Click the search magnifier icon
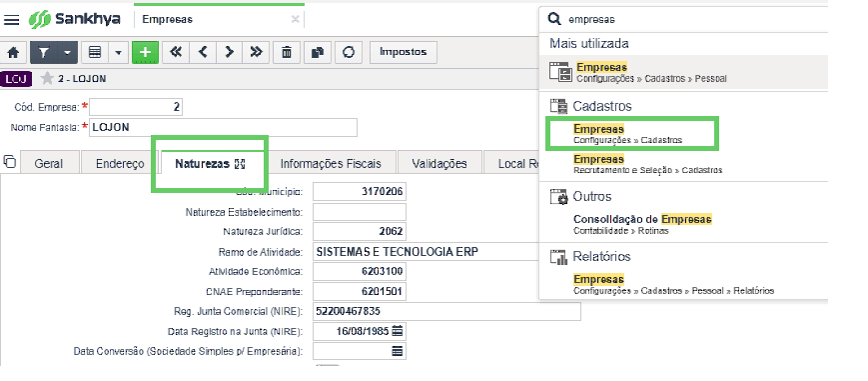Viewport: 868px width, 381px height. pyautogui.click(x=554, y=19)
